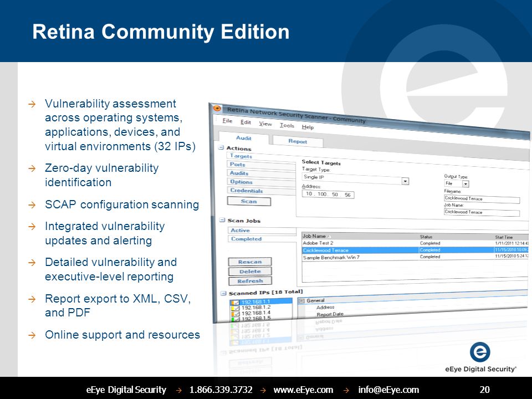Select Targets under Actions
This screenshot has width=532, height=399.
(x=260, y=156)
